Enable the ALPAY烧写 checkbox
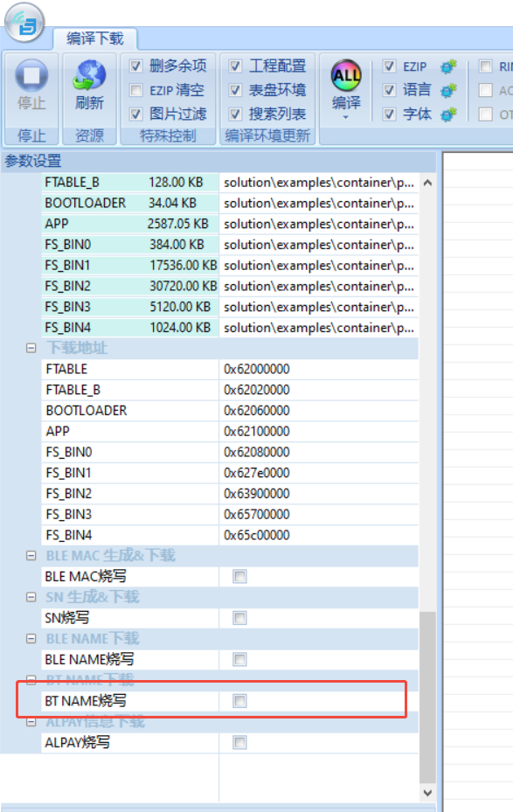Image resolution: width=513 pixels, height=812 pixels. point(239,743)
